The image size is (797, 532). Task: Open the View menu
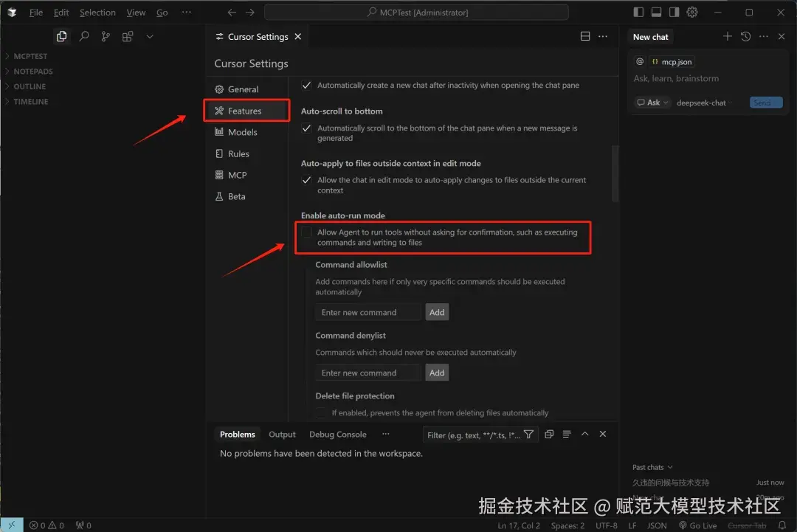coord(136,13)
